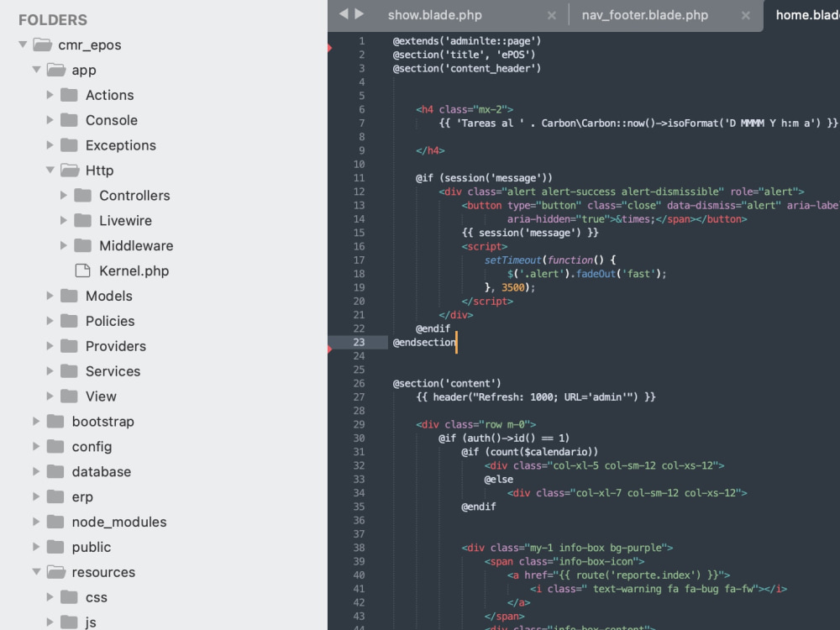Click the public folder icon
The width and height of the screenshot is (840, 630).
coord(55,547)
